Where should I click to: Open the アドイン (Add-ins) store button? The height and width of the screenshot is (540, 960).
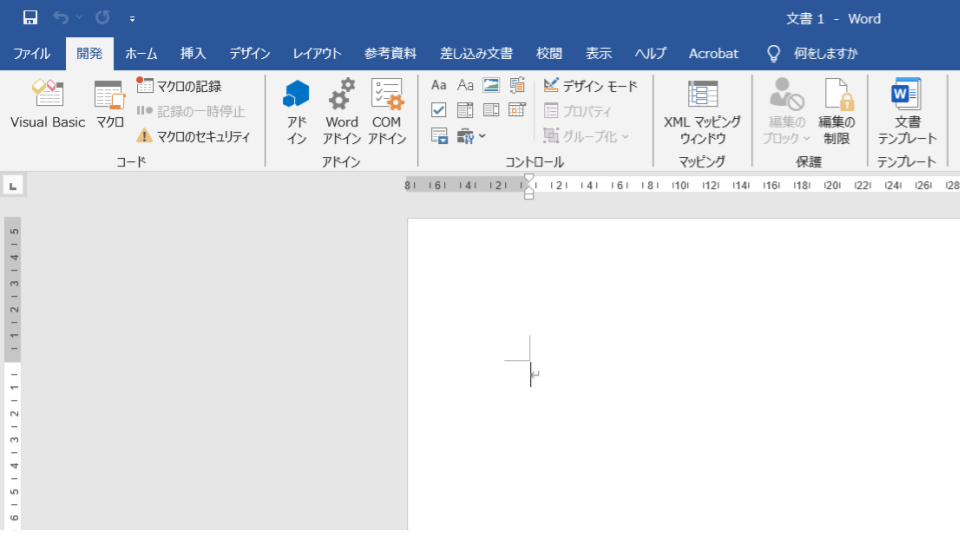296,111
